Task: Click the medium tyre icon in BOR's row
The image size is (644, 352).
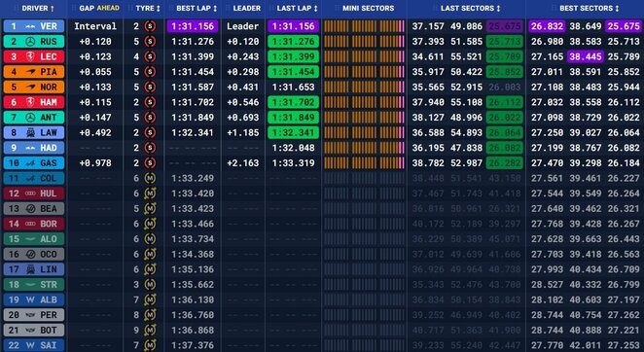Action: [x=150, y=224]
